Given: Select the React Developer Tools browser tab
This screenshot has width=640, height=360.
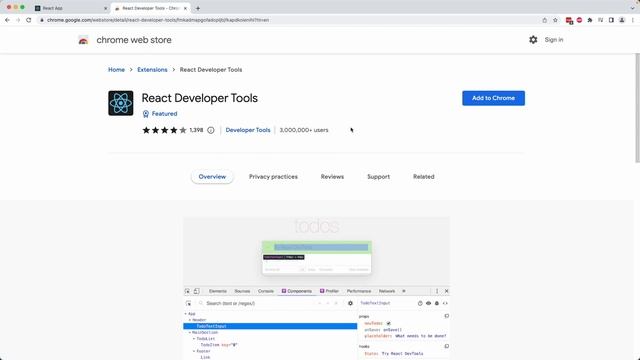Looking at the screenshot, I should coord(151,8).
